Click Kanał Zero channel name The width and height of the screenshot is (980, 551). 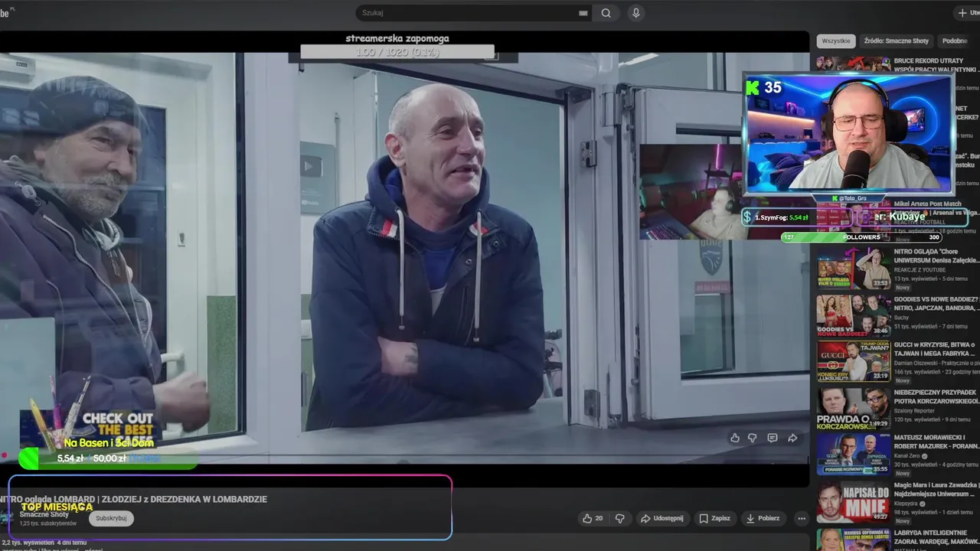click(908, 456)
